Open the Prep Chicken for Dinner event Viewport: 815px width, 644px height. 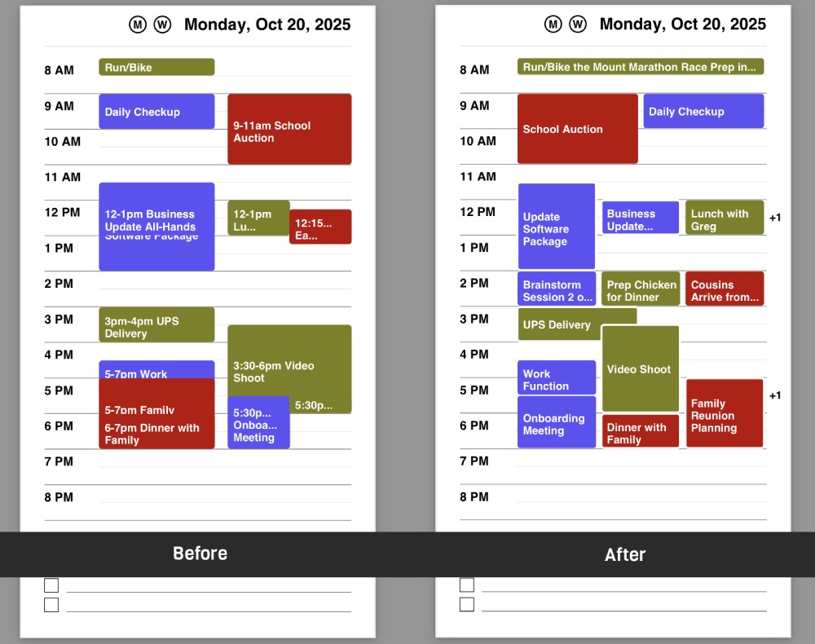tap(641, 290)
